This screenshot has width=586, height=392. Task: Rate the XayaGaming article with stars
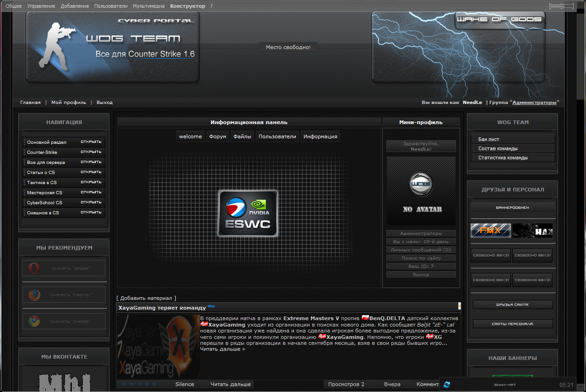[x=139, y=384]
